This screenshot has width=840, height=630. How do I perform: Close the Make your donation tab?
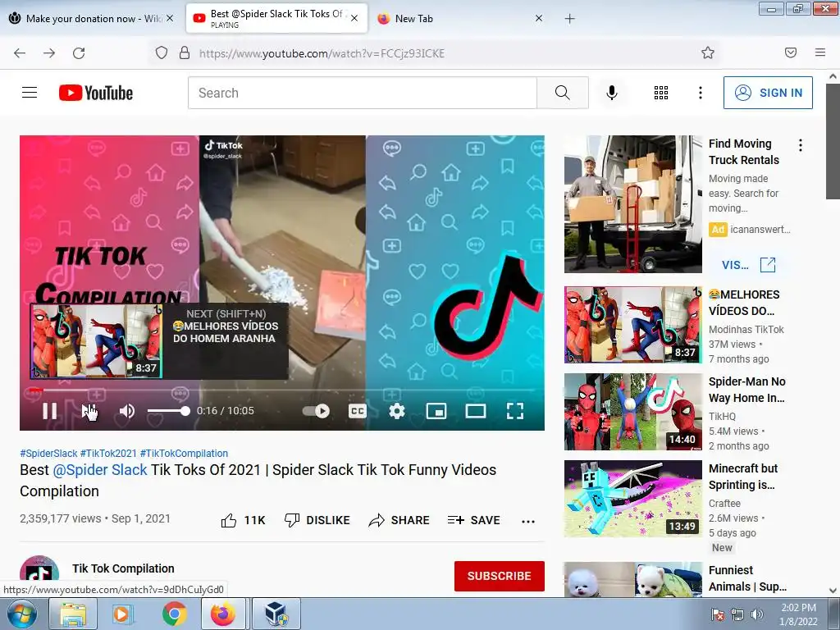coord(170,18)
